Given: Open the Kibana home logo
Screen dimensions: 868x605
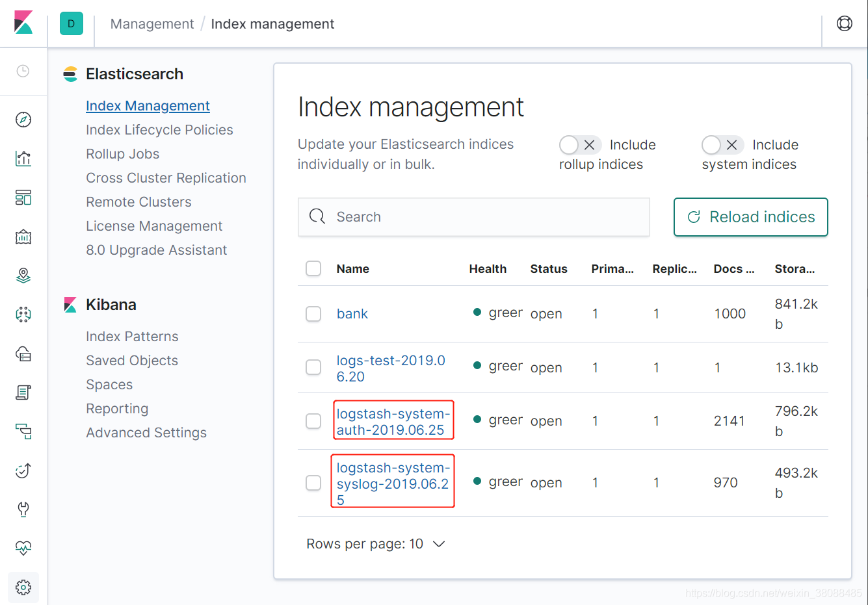Looking at the screenshot, I should [x=23, y=23].
